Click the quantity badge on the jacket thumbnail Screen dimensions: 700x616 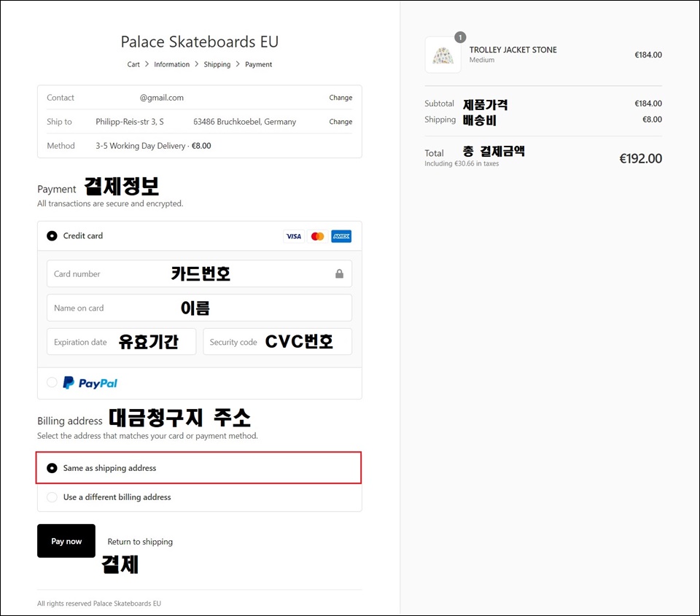[460, 37]
